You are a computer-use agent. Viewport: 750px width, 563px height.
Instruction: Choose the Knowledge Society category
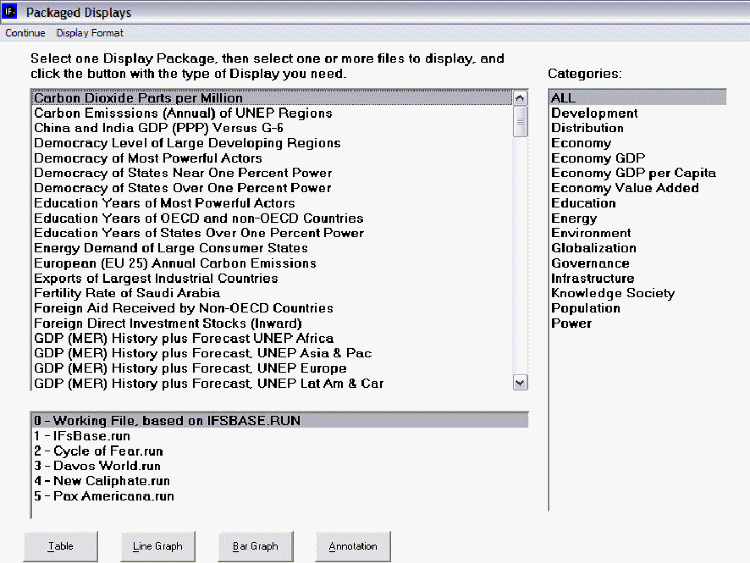[x=612, y=293]
